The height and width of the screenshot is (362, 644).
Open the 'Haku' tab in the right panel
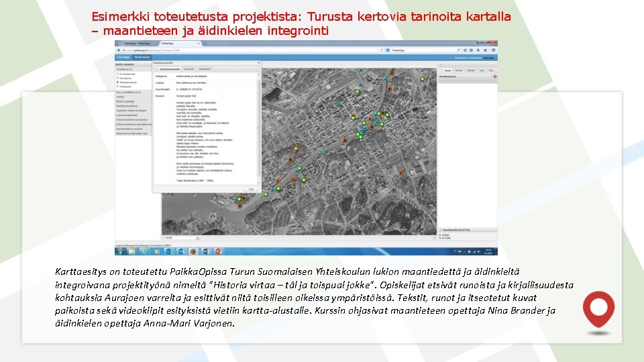pyautogui.click(x=482, y=70)
